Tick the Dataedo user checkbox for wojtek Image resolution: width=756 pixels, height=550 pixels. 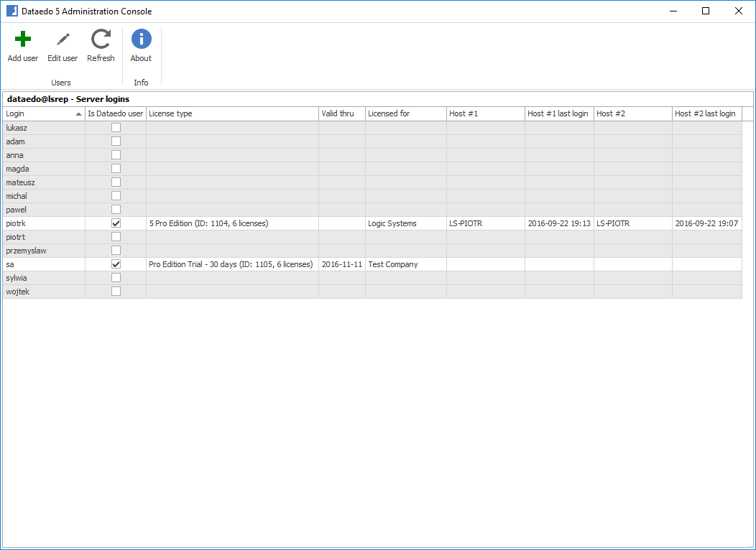[116, 292]
